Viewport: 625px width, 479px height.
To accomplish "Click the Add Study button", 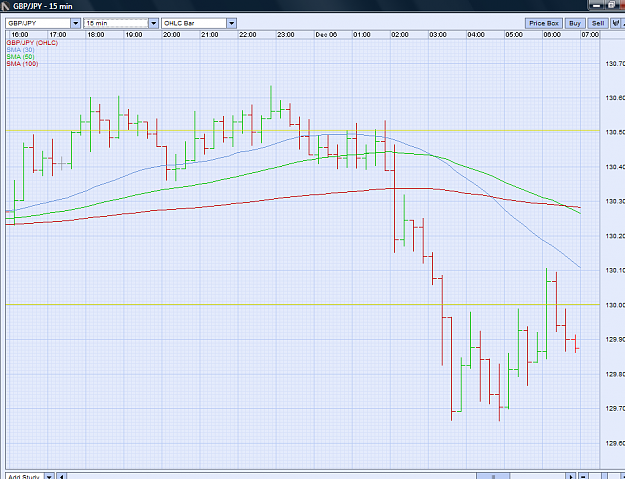I will [24, 476].
